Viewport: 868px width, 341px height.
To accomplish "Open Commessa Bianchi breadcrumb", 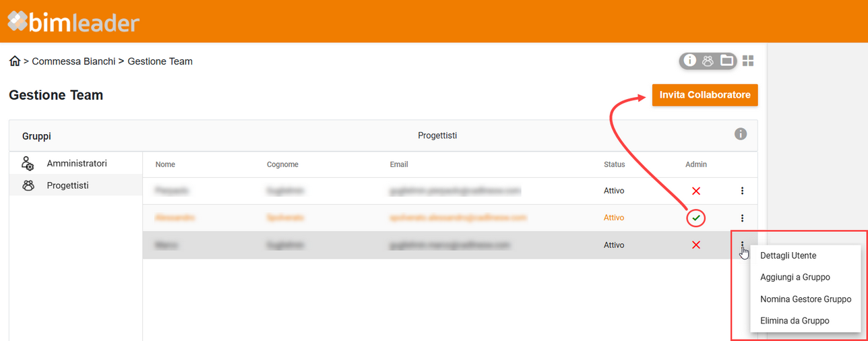I will tap(73, 61).
